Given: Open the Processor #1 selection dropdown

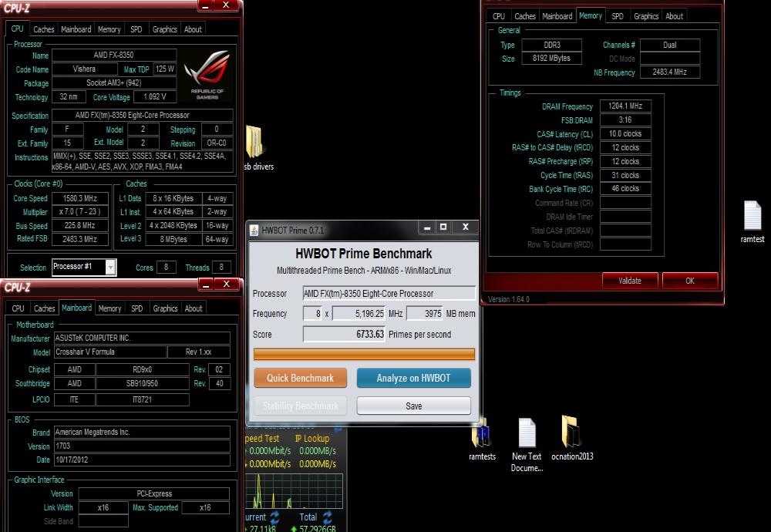Looking at the screenshot, I should pyautogui.click(x=110, y=267).
